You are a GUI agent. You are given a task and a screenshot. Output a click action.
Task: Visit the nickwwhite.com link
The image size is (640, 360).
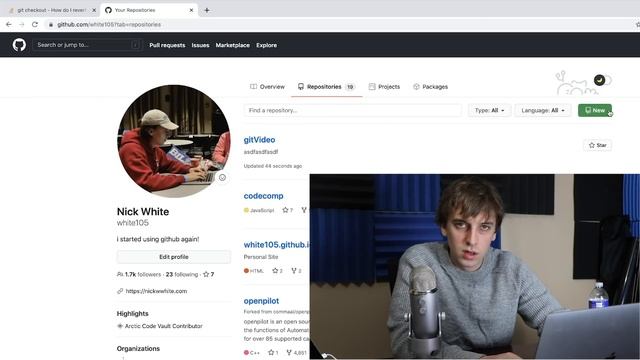pyautogui.click(x=156, y=291)
